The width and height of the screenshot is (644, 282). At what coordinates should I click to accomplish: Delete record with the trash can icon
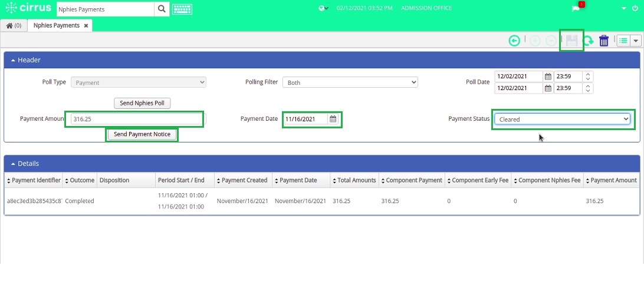point(604,41)
